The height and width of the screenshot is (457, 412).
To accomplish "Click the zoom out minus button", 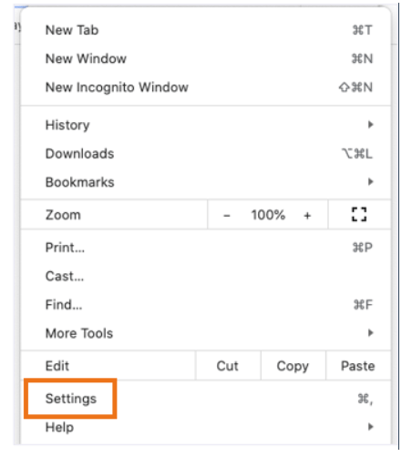I will (227, 216).
